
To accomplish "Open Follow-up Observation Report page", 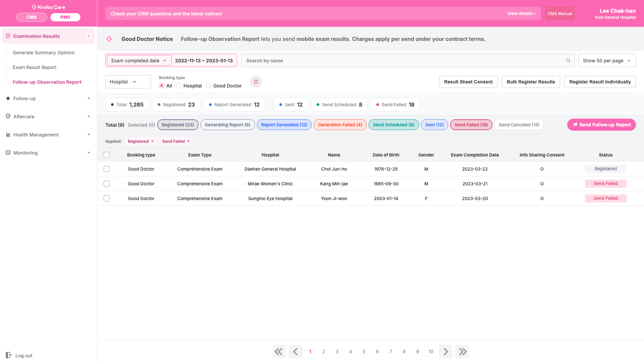I will [47, 82].
